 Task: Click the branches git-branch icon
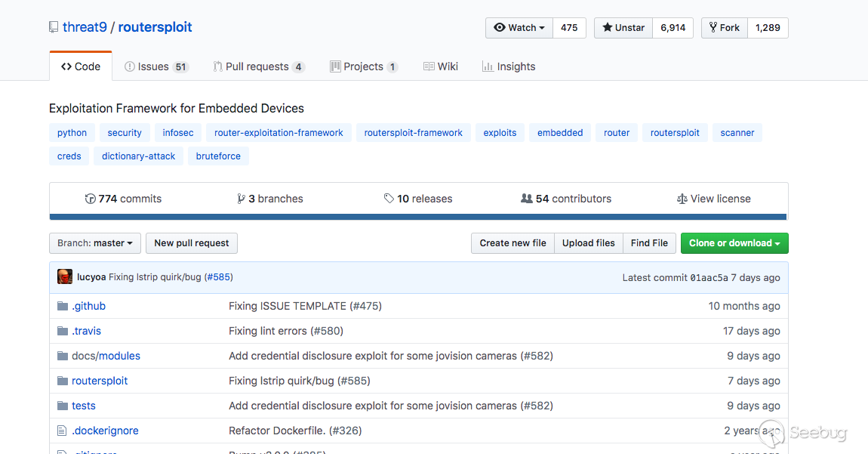pos(241,199)
